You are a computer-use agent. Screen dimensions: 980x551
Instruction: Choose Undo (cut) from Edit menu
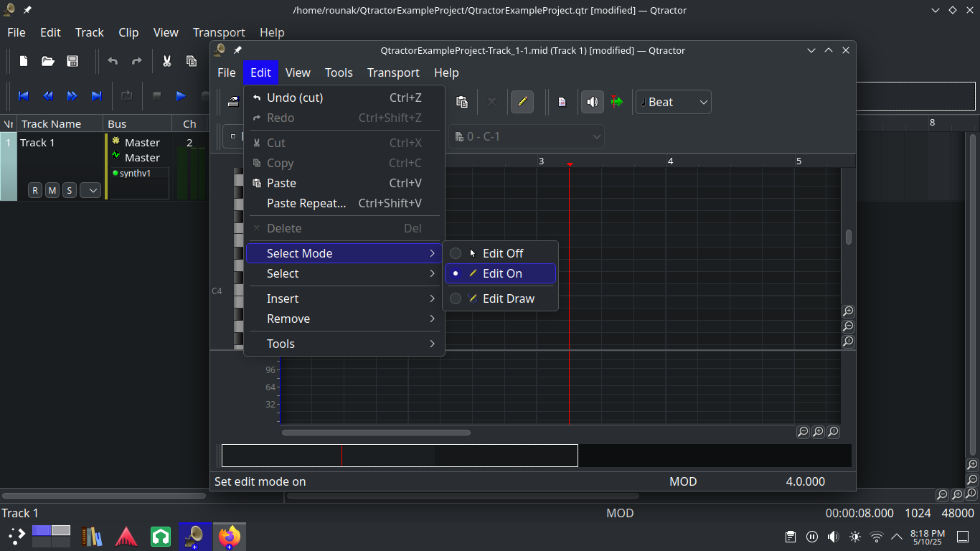point(344,98)
